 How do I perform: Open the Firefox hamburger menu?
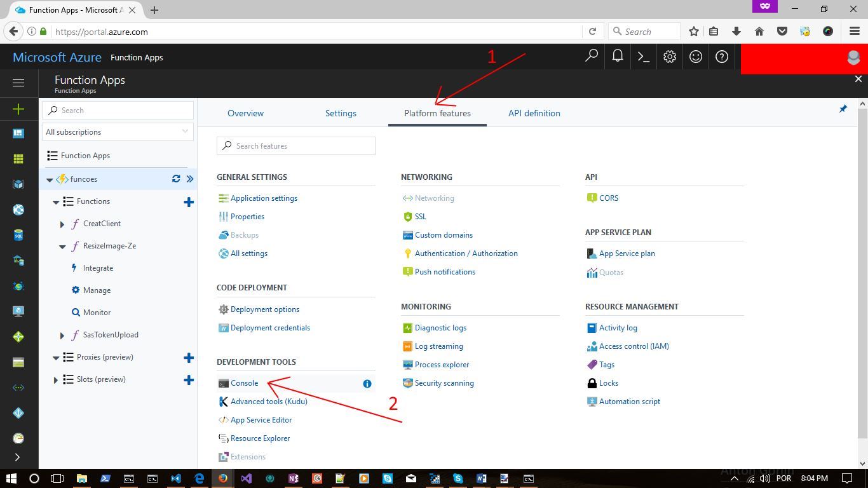pos(855,31)
